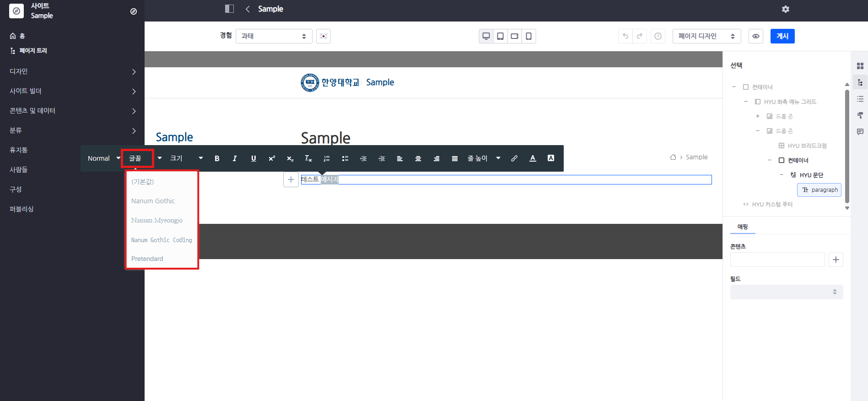Open the text color picker
This screenshot has width=868, height=401.
(533, 158)
